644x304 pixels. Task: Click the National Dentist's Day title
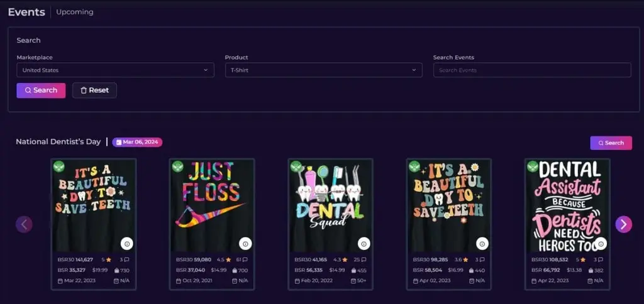58,141
